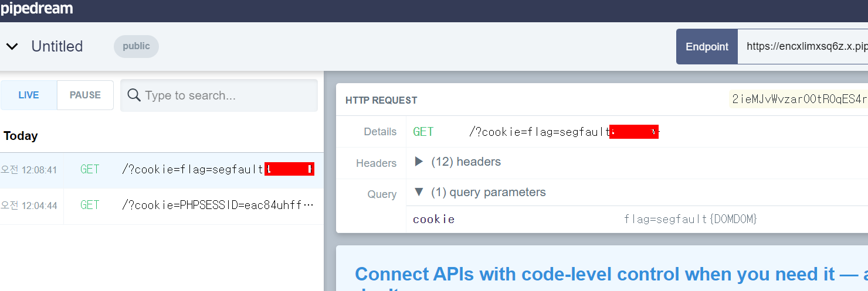Click the HTTP REQUEST panel heading
The height and width of the screenshot is (291, 868).
pos(381,100)
